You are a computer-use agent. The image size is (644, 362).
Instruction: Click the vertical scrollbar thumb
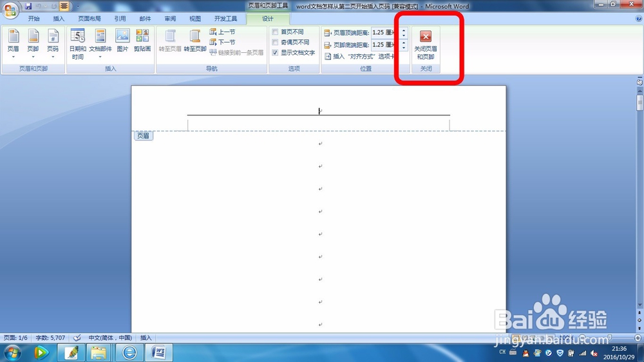point(639,102)
